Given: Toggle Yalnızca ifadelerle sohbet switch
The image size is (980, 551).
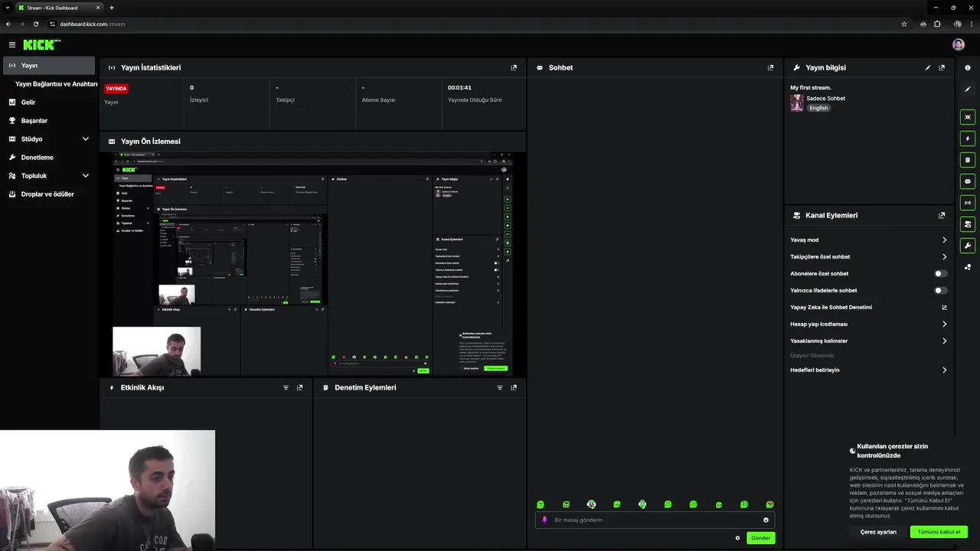Looking at the screenshot, I should (x=941, y=290).
